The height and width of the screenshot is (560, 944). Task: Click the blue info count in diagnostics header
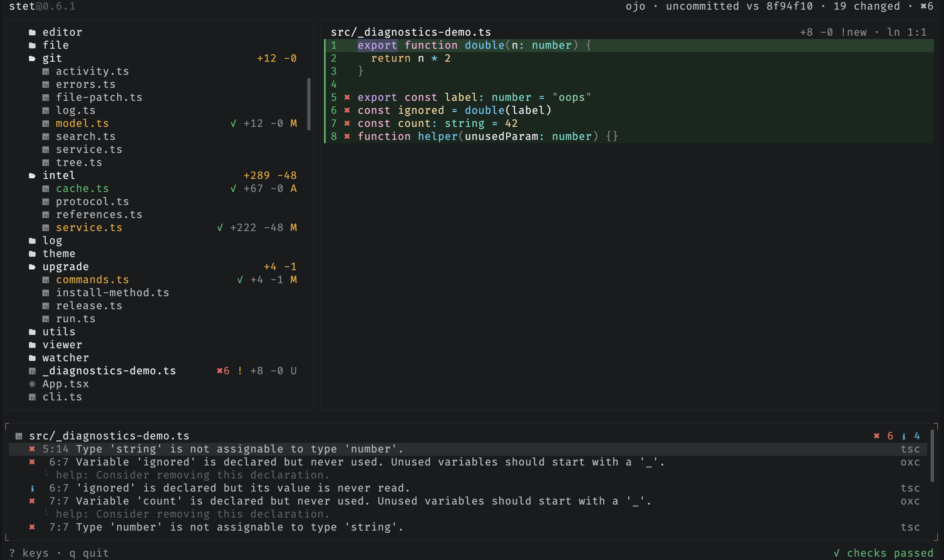(911, 436)
